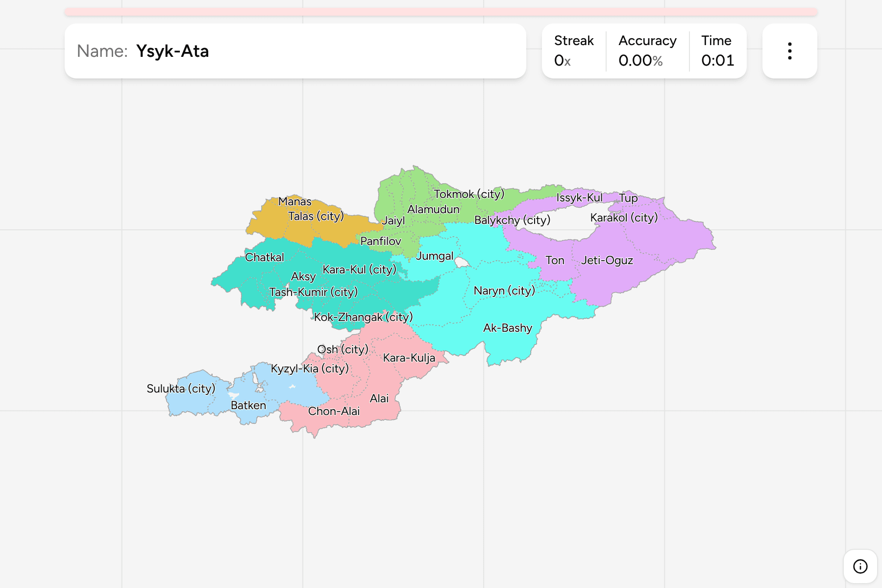Select Osh (city) on the map
Viewport: 882px width, 588px height.
tap(343, 349)
